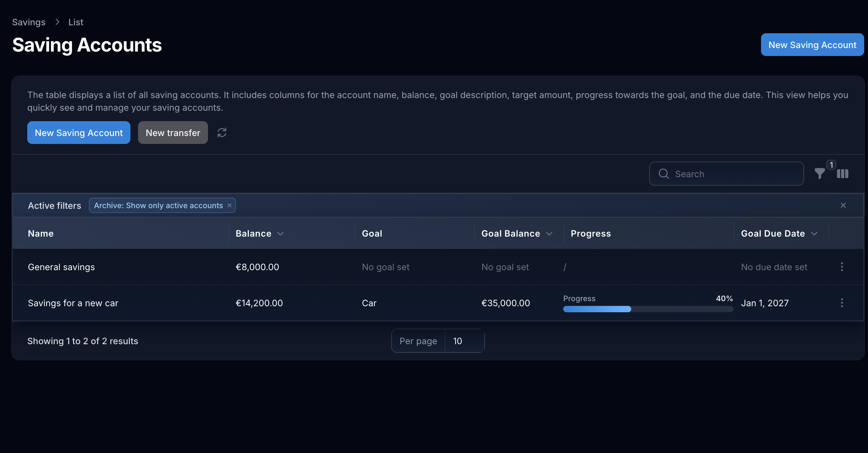Click the breadcrumb chevron between Savings and List
Viewport: 868px width, 453px height.
click(x=57, y=22)
